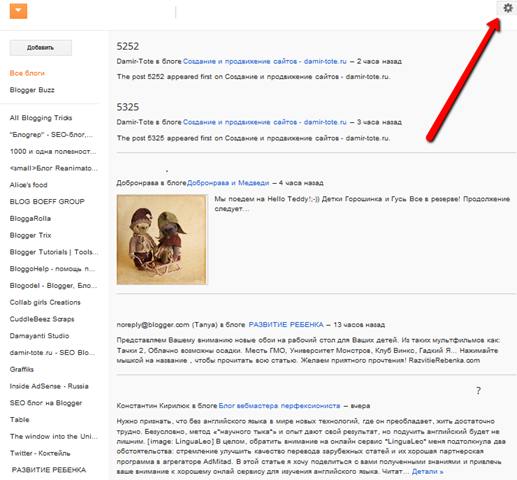This screenshot has height=480, width=517.
Task: Select Blogger Buzz in the sidebar
Action: (32, 90)
